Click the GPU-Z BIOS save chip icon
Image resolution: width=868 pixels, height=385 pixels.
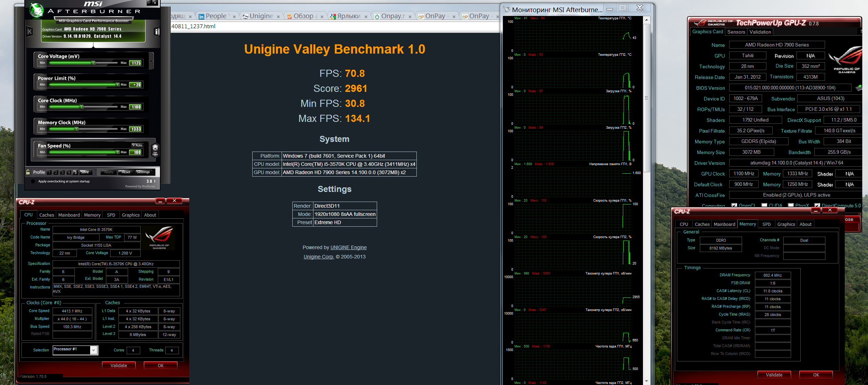tap(858, 88)
